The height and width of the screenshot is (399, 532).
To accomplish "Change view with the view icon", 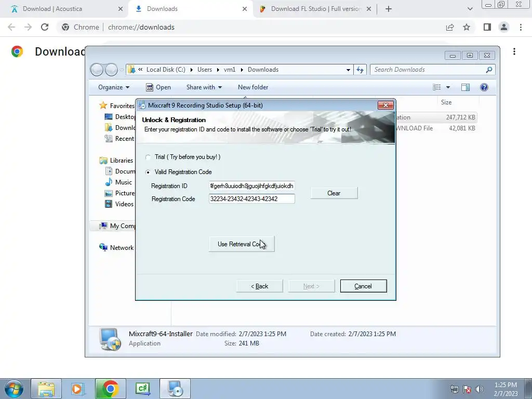I will pos(436,87).
